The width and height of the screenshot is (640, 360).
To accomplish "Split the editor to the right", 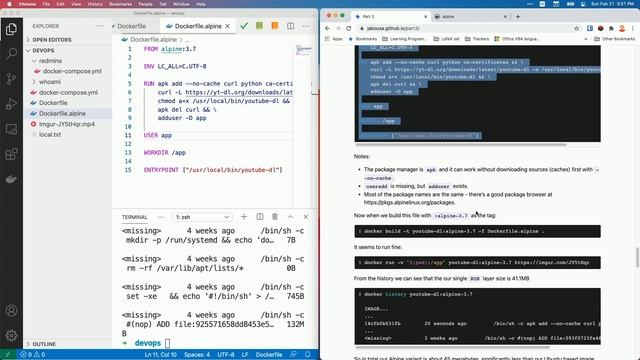I will point(291,26).
